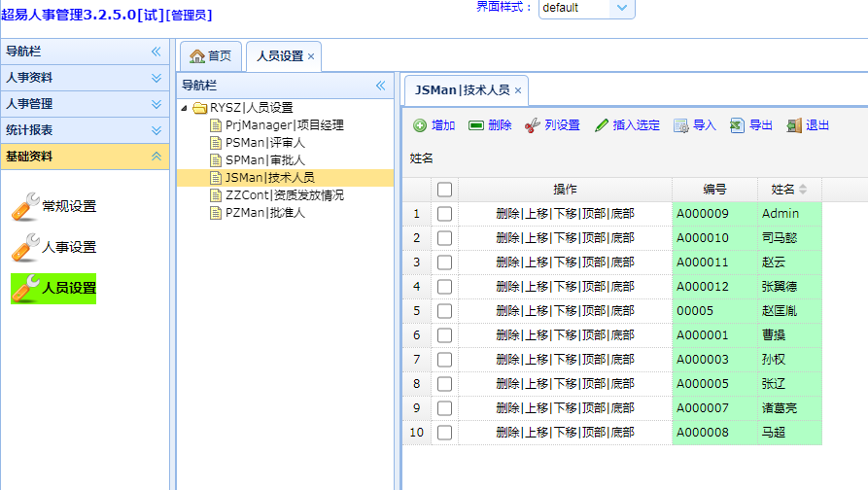Sort by 姓名 column arrow icon
This screenshot has width=868, height=490.
803,190
